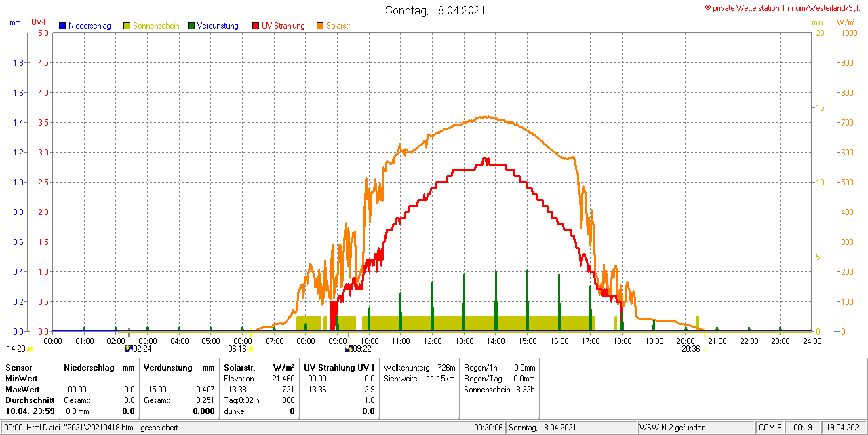Click the 00:20:06 status bar clock
Screen dimensions: 868x435
pyautogui.click(x=488, y=428)
